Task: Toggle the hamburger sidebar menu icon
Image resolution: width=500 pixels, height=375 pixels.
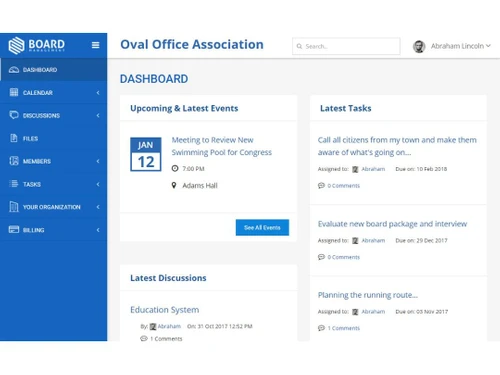Action: coord(96,45)
